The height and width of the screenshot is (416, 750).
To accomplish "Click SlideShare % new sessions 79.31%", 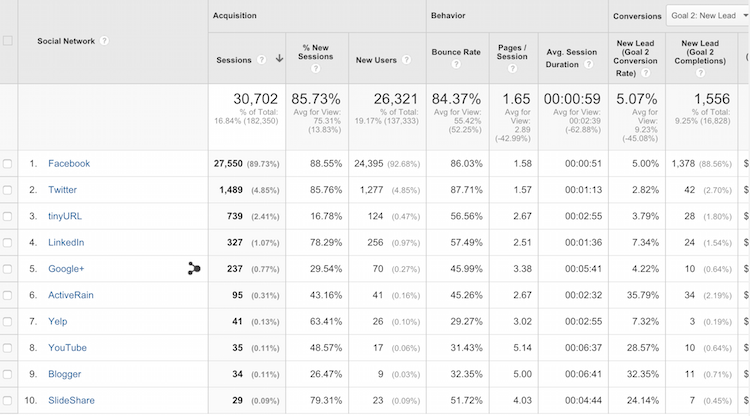I will [326, 400].
